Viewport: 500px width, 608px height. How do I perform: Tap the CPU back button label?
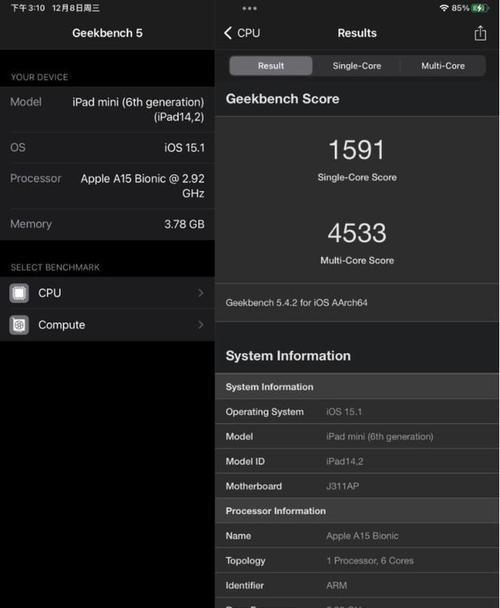[x=249, y=33]
